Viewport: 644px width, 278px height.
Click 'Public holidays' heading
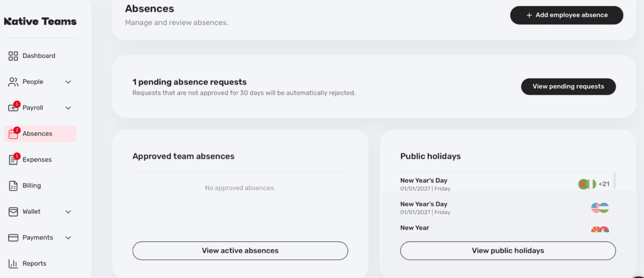point(430,156)
